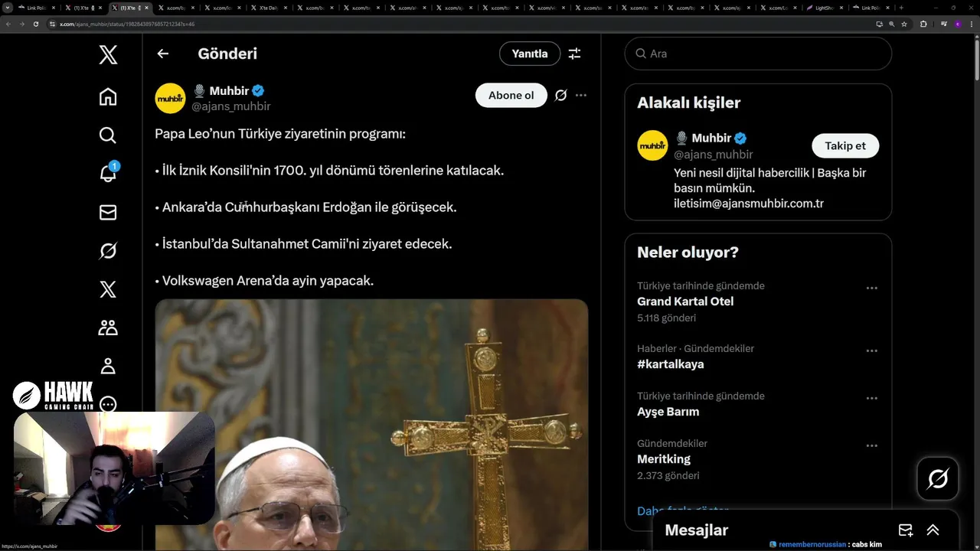Click Takip et to follow Muhbir
Viewport: 980px width, 551px height.
(845, 145)
